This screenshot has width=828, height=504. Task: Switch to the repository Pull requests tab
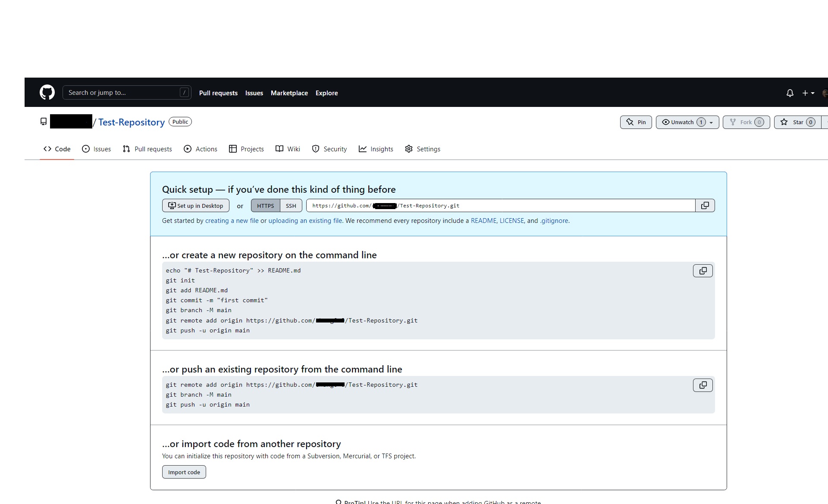[x=147, y=149]
